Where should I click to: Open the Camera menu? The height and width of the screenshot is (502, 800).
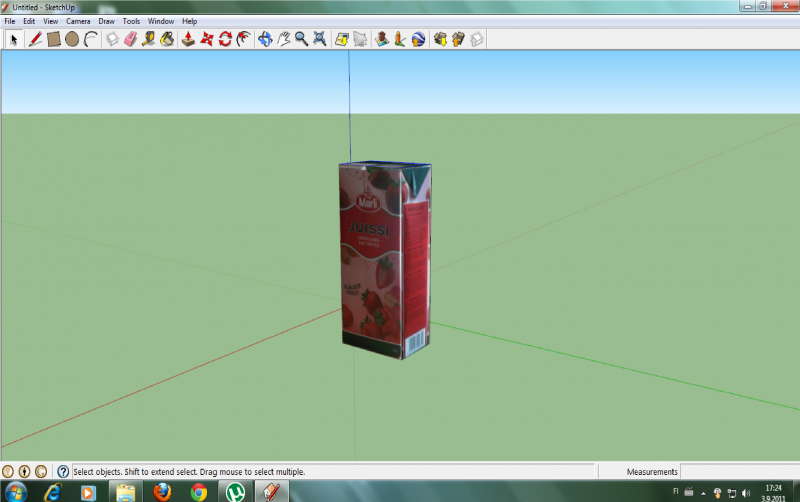click(78, 21)
